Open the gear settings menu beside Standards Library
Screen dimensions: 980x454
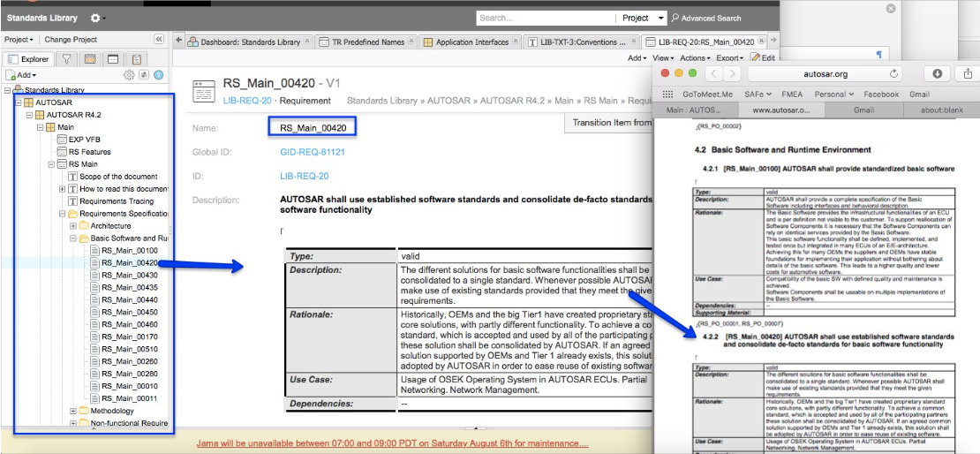click(x=97, y=19)
